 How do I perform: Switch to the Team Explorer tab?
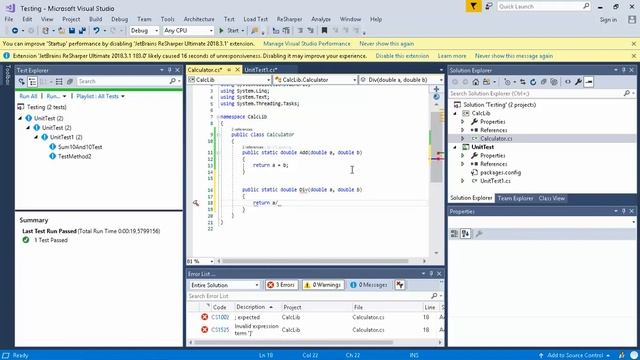(x=515, y=198)
